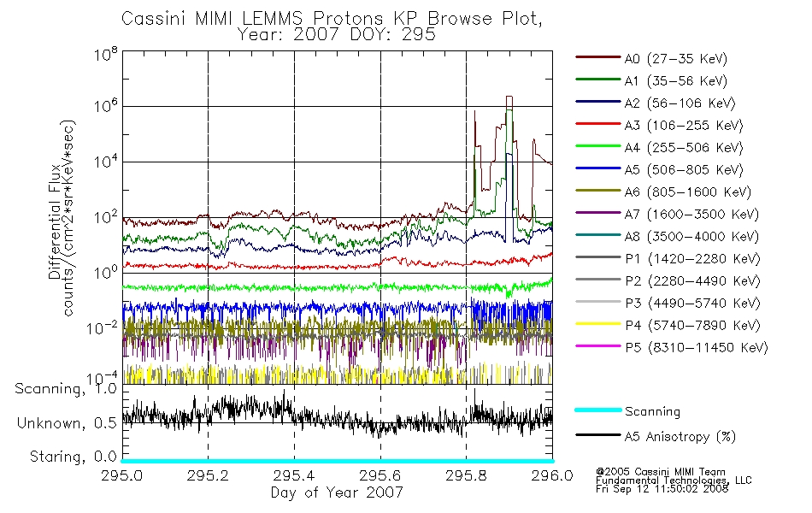Click the Day of Year 2007 axis label

tap(337, 492)
